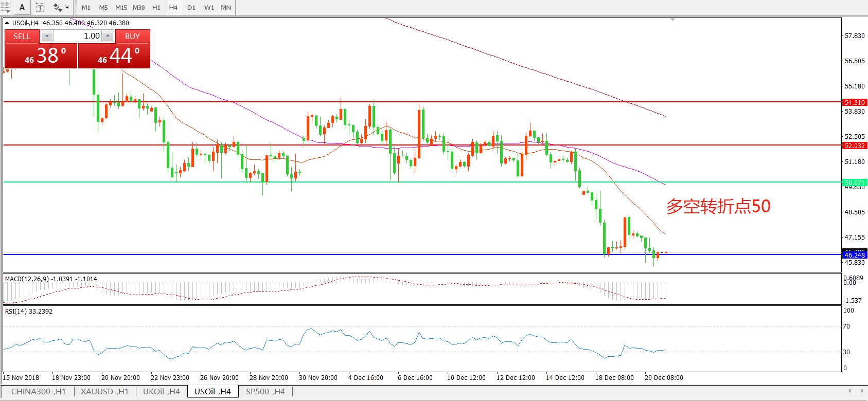This screenshot has width=868, height=401.
Task: Switch to M15 timeframe
Action: tap(121, 8)
